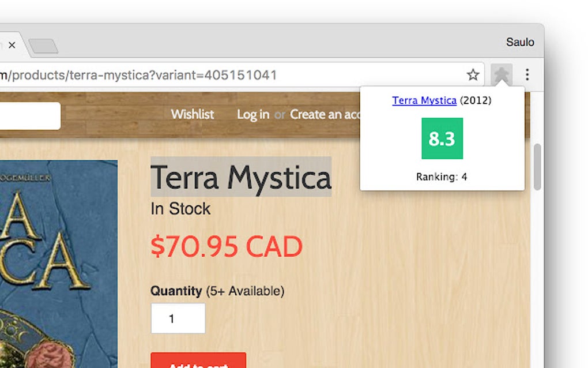Click the board game rating extension icon
The width and height of the screenshot is (588, 368).
pyautogui.click(x=502, y=74)
